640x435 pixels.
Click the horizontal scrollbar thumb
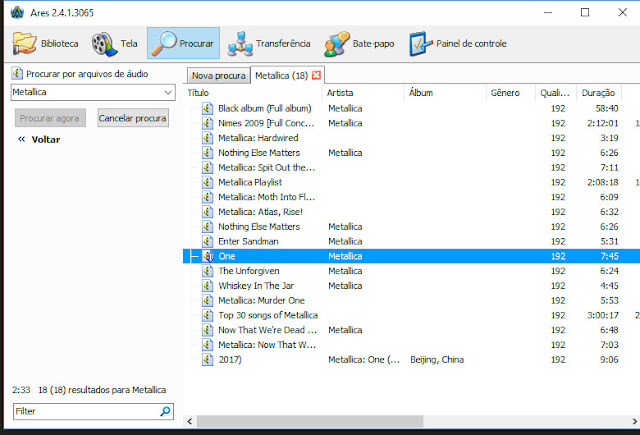tap(310, 421)
